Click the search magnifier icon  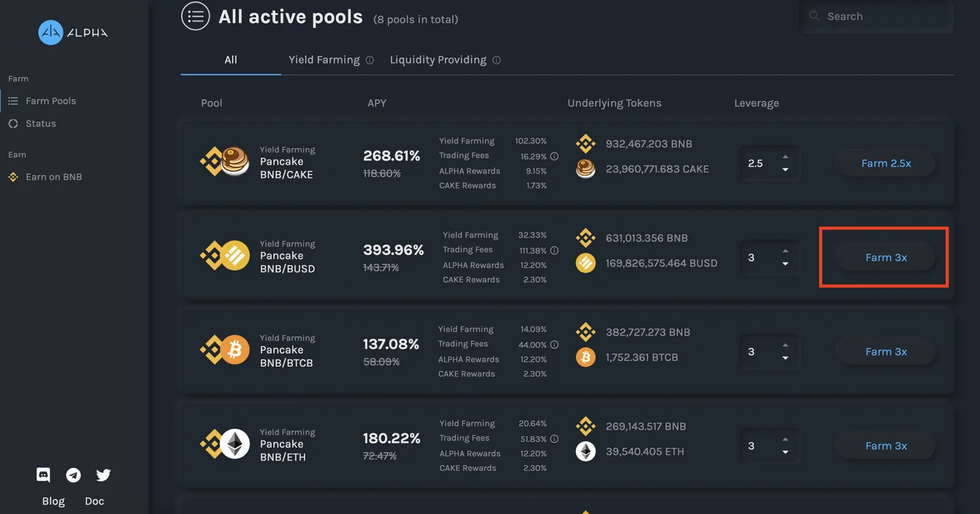pos(814,16)
